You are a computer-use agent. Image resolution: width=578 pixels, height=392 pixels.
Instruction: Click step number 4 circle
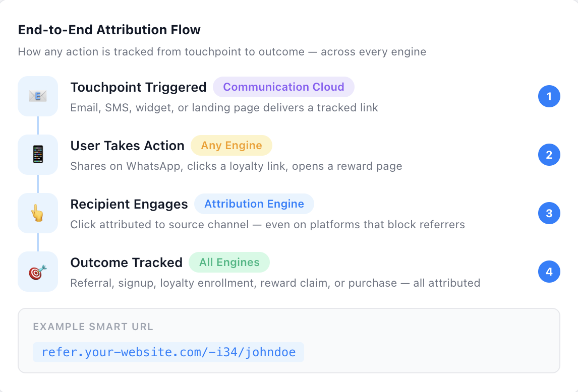(549, 272)
